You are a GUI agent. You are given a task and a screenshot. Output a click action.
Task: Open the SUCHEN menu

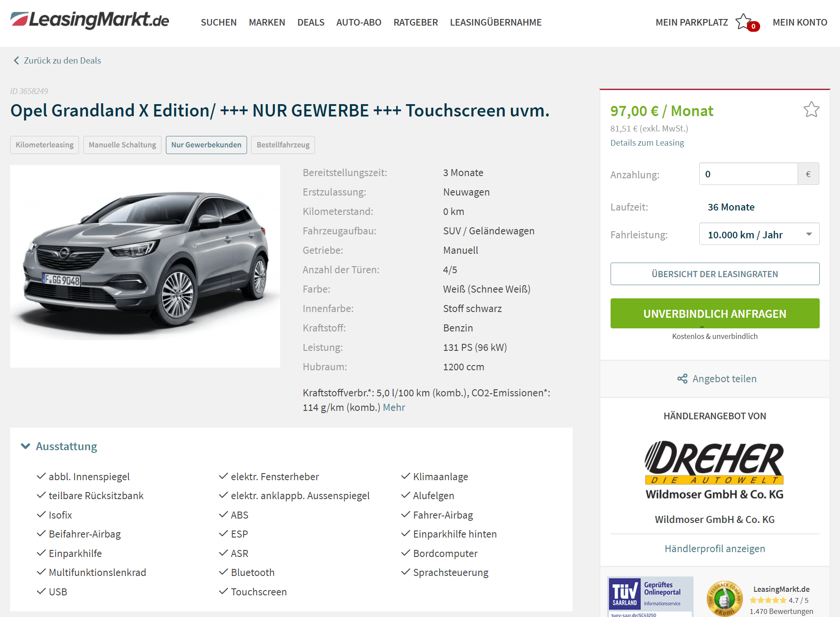[x=219, y=22]
